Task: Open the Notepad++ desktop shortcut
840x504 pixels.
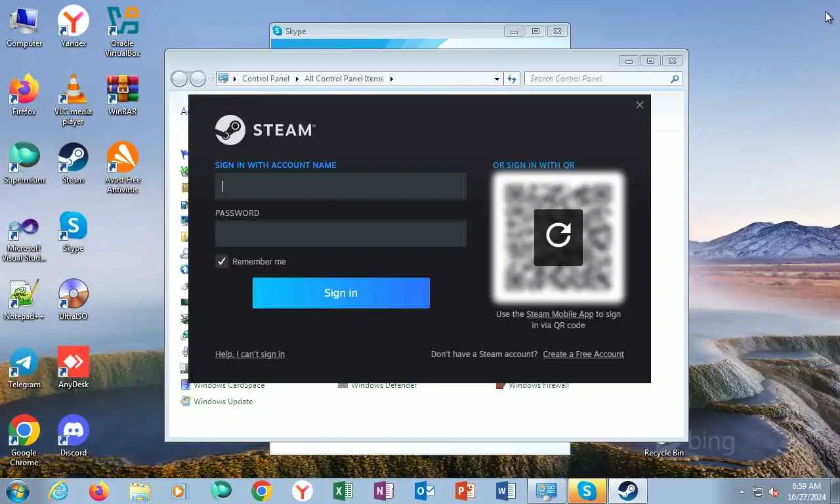Action: 24,300
